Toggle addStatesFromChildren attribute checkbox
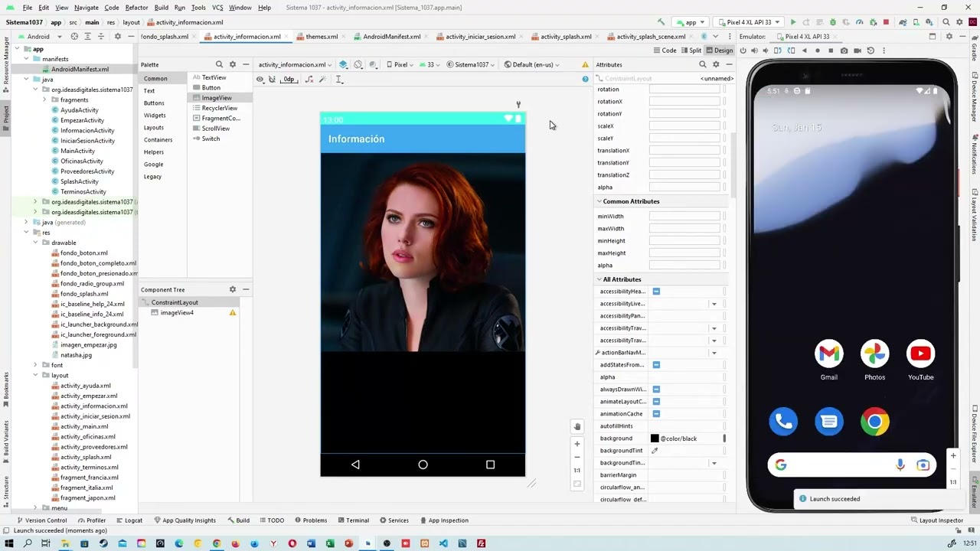This screenshot has height=551, width=980. click(x=656, y=365)
